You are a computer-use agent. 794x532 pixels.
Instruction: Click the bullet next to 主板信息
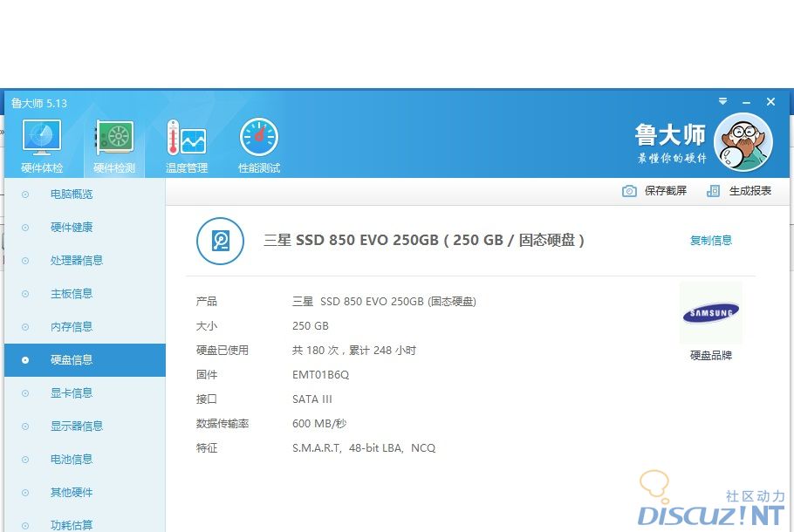(x=25, y=294)
